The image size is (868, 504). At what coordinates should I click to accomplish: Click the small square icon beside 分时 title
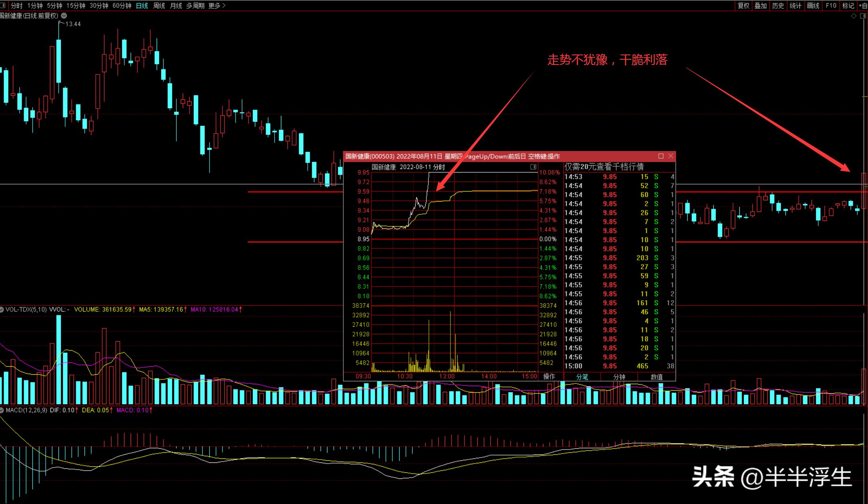(x=533, y=167)
